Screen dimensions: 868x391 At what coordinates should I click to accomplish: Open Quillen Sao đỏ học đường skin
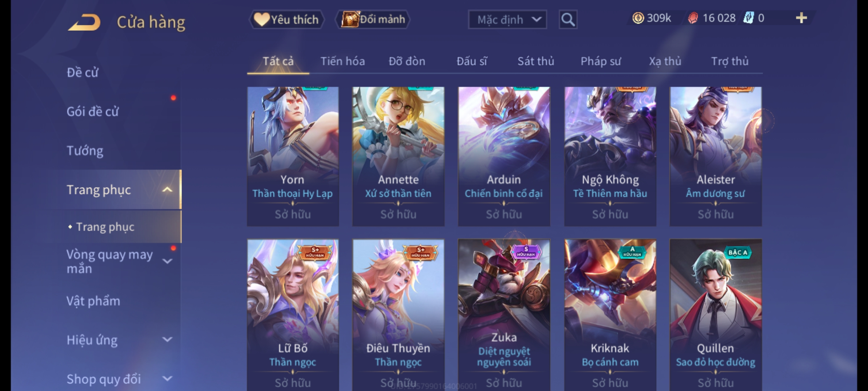[x=716, y=315]
